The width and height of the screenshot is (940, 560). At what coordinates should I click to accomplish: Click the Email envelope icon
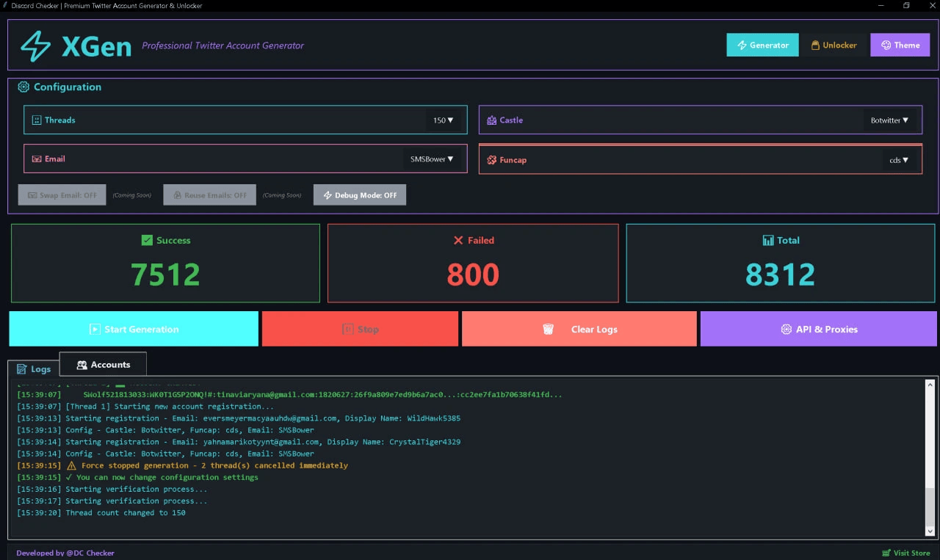(x=37, y=159)
